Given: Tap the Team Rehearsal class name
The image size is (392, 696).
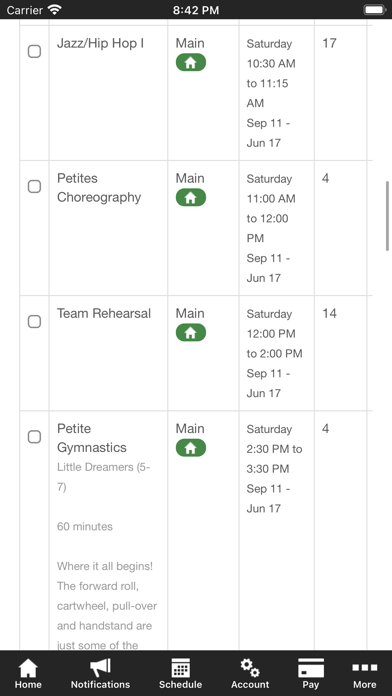Looking at the screenshot, I should point(104,313).
